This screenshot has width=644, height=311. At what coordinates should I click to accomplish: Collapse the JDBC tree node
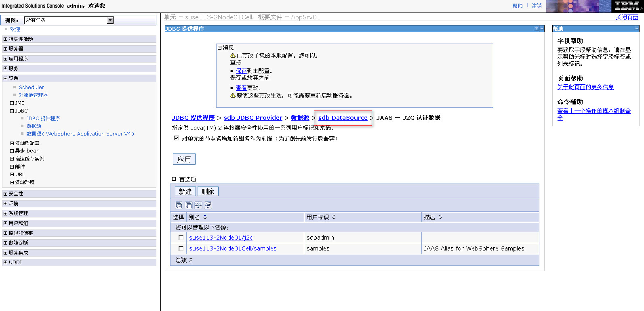coord(12,111)
